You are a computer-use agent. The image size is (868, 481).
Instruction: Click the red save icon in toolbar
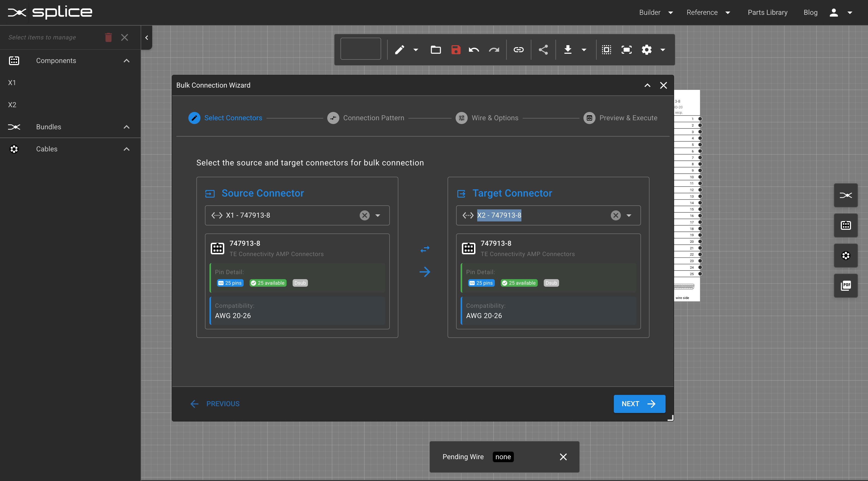pyautogui.click(x=456, y=50)
